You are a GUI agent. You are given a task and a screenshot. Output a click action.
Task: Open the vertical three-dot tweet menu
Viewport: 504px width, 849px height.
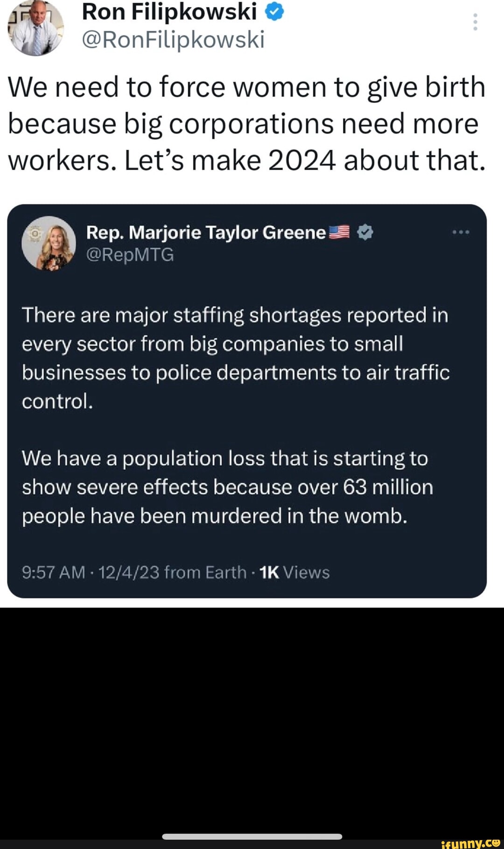[475, 22]
